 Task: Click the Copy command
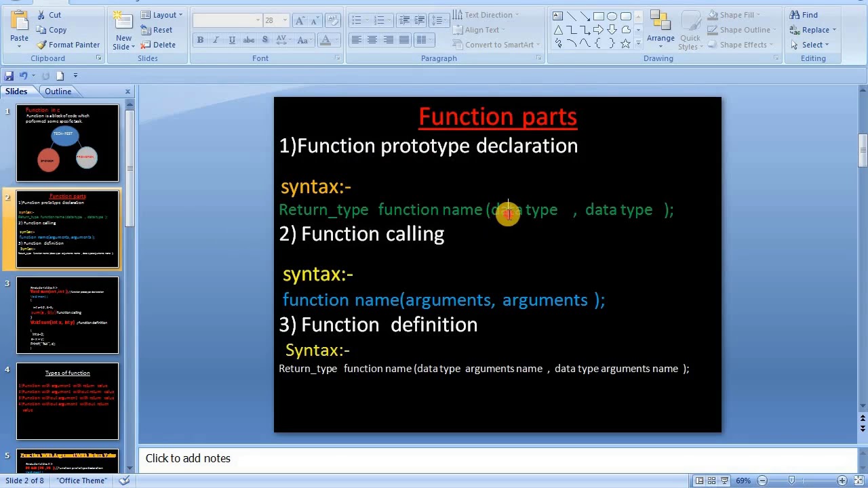coord(52,30)
